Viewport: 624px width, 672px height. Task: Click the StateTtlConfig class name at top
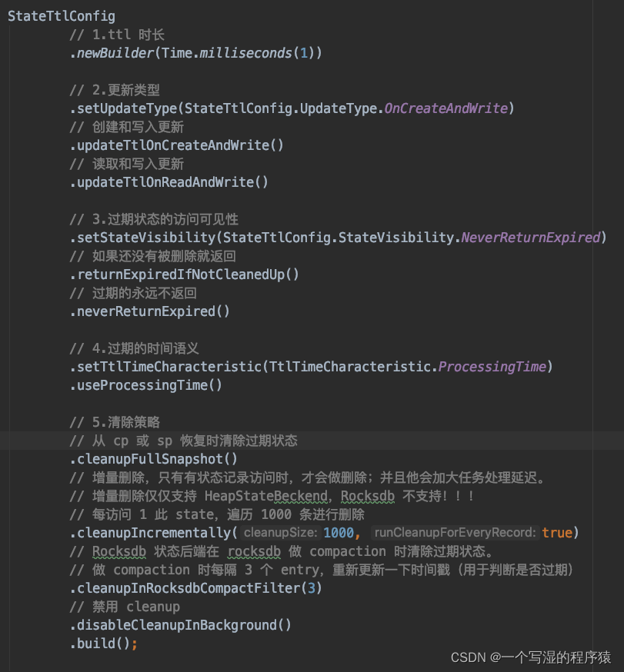coord(62,16)
